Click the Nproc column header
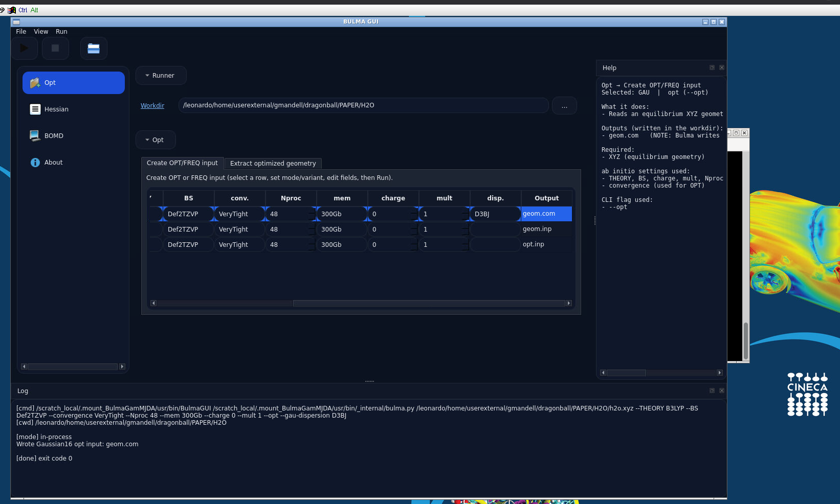The image size is (840, 504). click(x=291, y=198)
